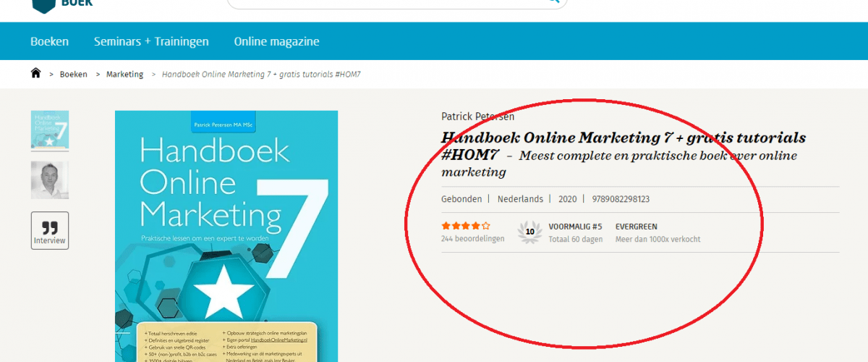Screen dimensions: 868x362
Task: Click the Boeken breadcrumb link
Action: tap(74, 75)
